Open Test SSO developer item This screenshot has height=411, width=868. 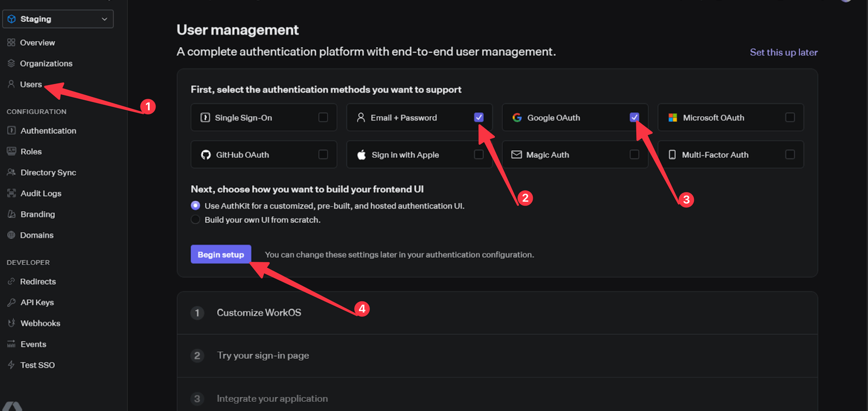click(x=37, y=365)
